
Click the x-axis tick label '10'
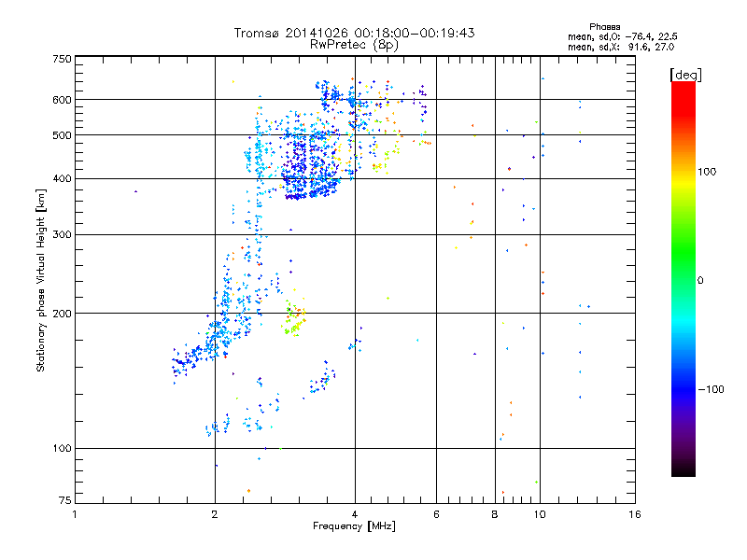[x=540, y=514]
